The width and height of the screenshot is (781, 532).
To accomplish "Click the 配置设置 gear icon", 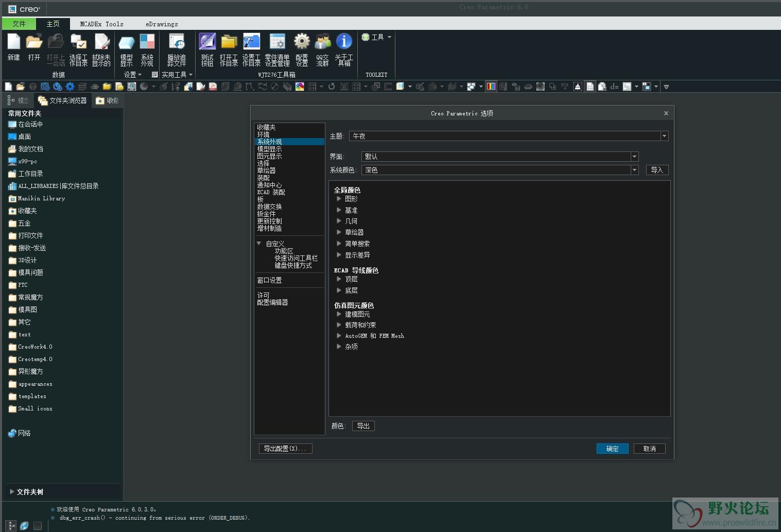I will (302, 42).
